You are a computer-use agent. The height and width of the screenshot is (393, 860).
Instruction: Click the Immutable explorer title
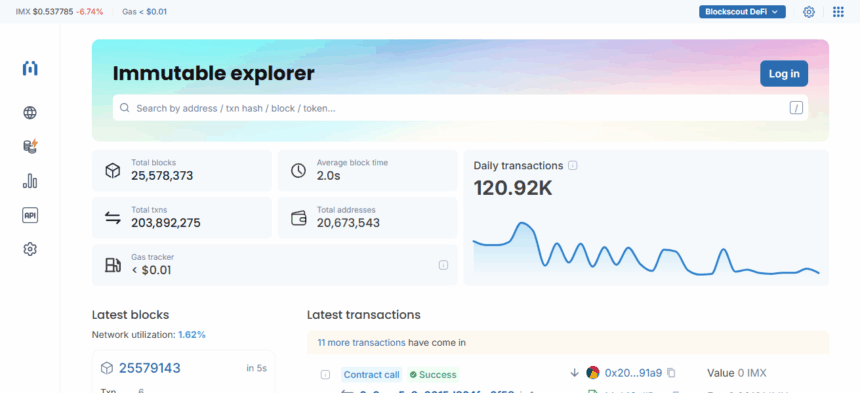point(213,73)
